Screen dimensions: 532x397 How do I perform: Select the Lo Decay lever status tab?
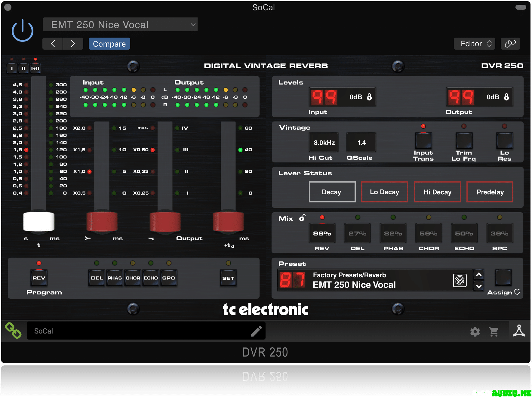(385, 192)
